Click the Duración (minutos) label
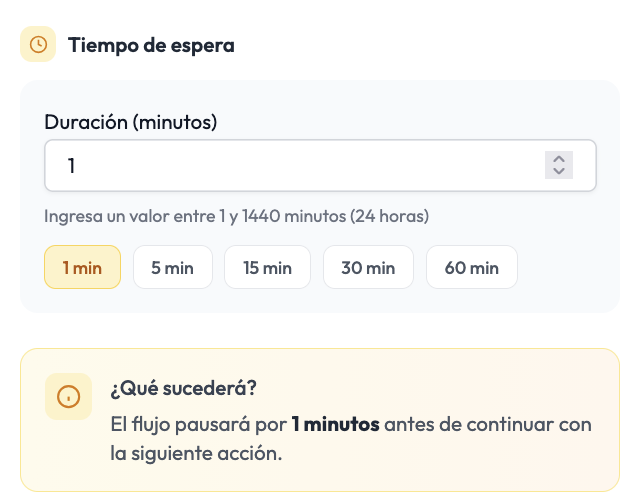Image resolution: width=642 pixels, height=502 pixels. [131, 122]
